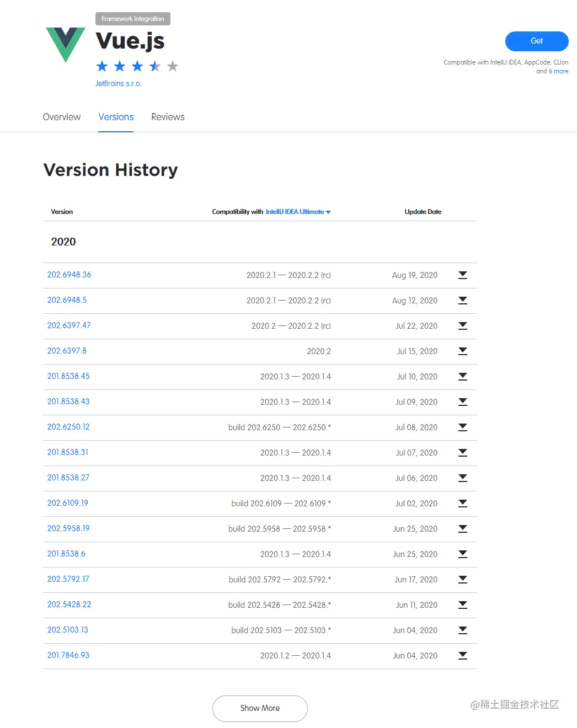The height and width of the screenshot is (728, 577).
Task: Download version 201.8538.45 using its arrow icon
Action: (x=463, y=377)
